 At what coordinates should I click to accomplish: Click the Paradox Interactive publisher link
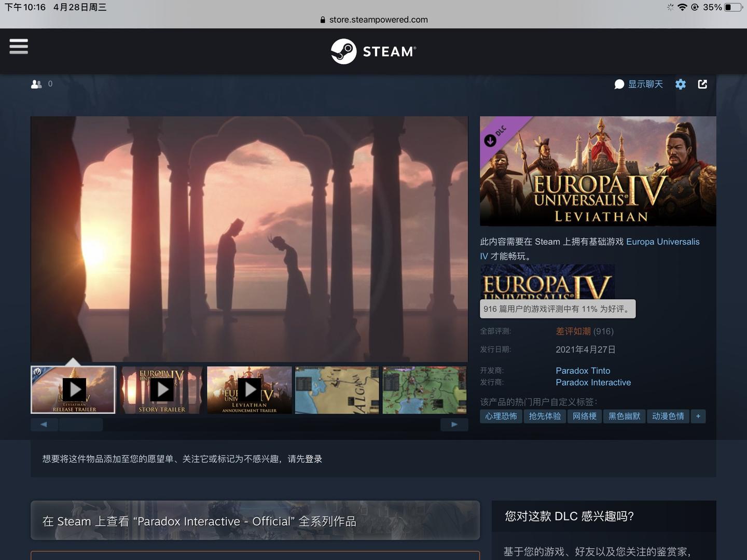tap(593, 382)
